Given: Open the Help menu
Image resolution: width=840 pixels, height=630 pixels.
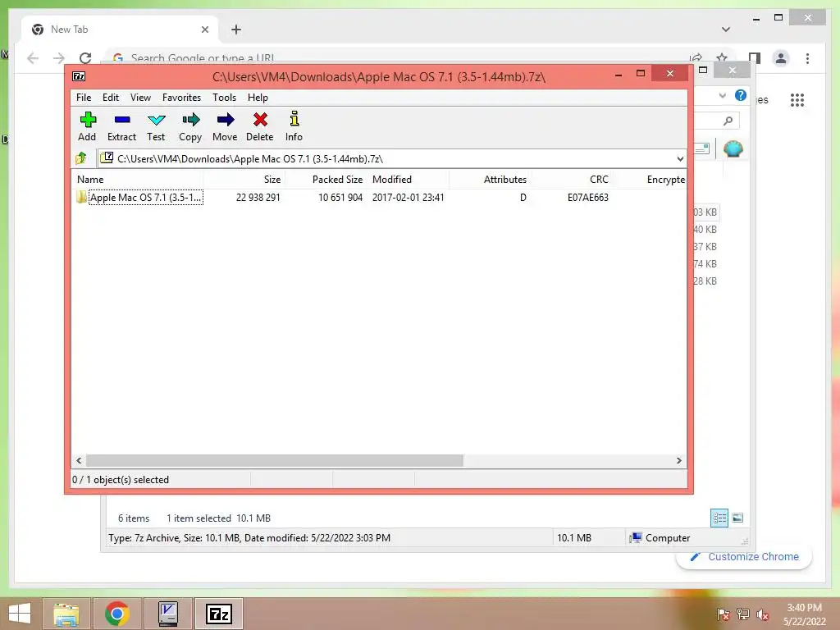Looking at the screenshot, I should tap(258, 98).
